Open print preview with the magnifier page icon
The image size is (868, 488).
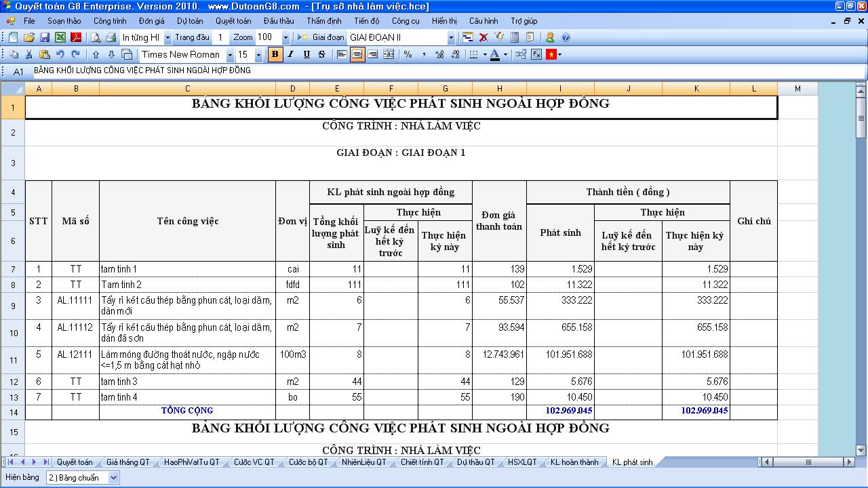click(96, 38)
